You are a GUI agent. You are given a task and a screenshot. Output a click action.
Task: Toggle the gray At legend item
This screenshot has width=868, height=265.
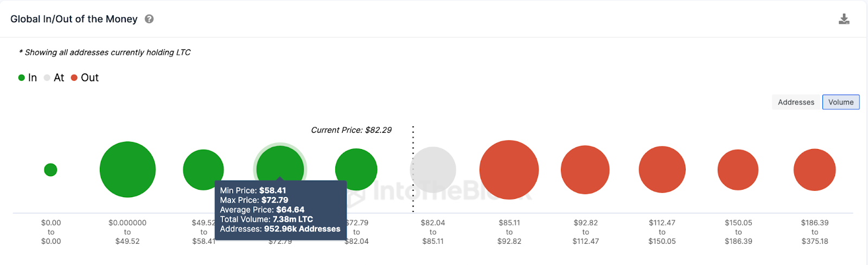click(x=54, y=78)
